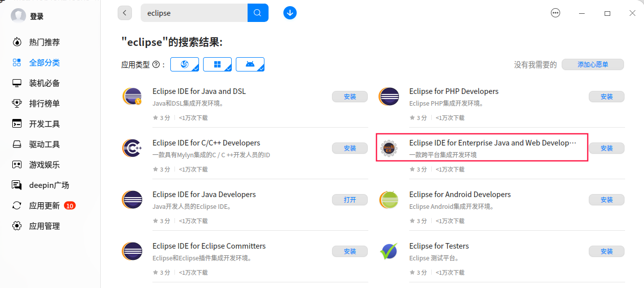
Task: Click the drive icon beside 驱动工具
Action: click(17, 144)
